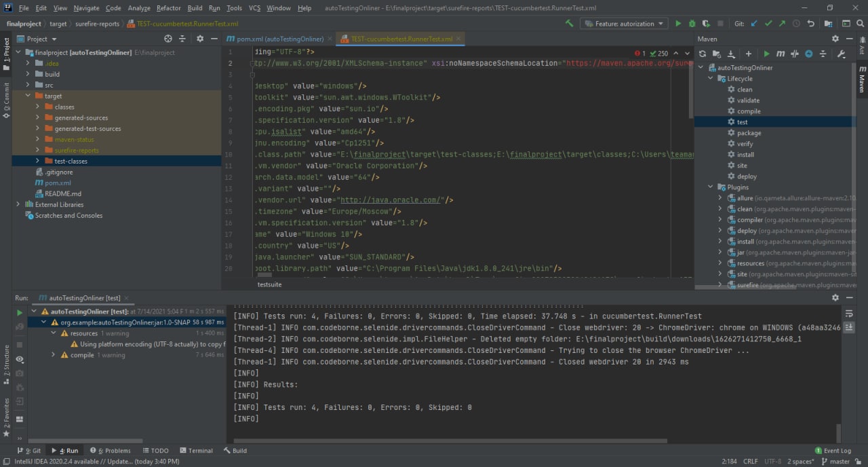The width and height of the screenshot is (868, 467).
Task: Commit changes with the green Git checkmark
Action: [x=768, y=24]
